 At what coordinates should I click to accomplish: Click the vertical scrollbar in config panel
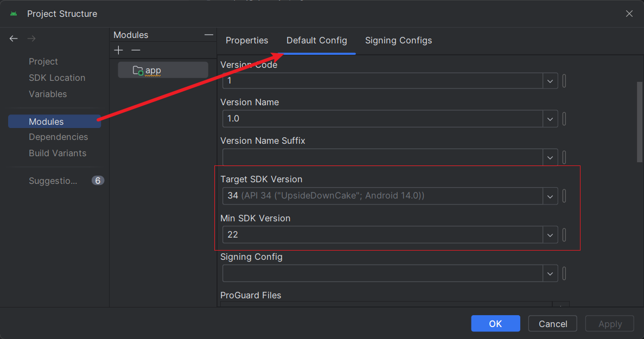click(x=640, y=122)
